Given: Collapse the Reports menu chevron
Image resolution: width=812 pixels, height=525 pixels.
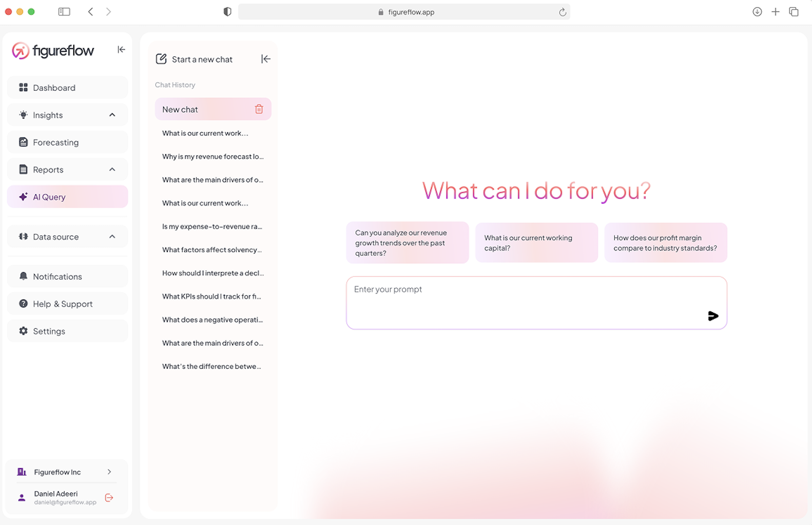Looking at the screenshot, I should coord(112,169).
